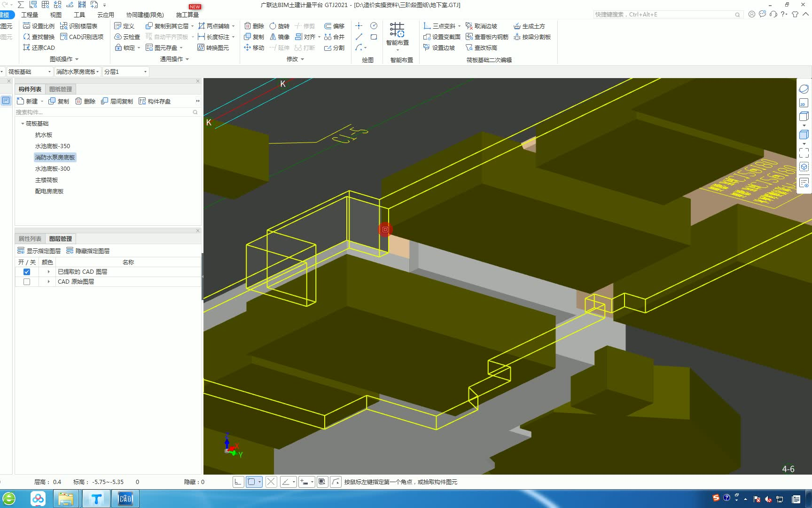Viewport: 812px width, 508px height.
Task: Open the 视图 menu tab
Action: click(x=55, y=15)
